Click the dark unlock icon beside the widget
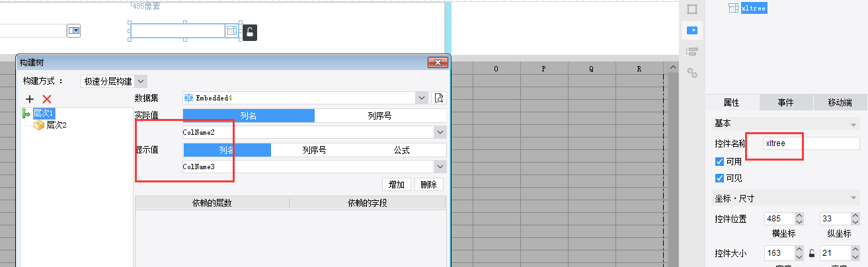Image resolution: width=868 pixels, height=267 pixels. click(x=249, y=32)
